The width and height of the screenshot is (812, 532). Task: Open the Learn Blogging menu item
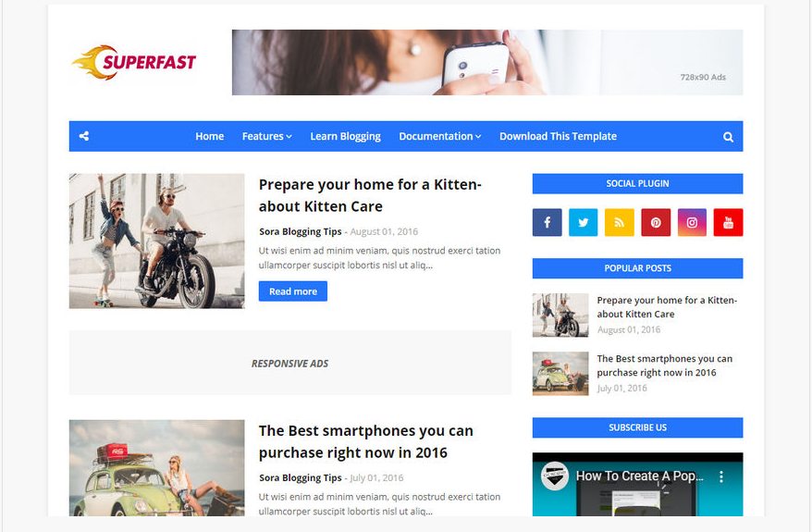coord(345,136)
